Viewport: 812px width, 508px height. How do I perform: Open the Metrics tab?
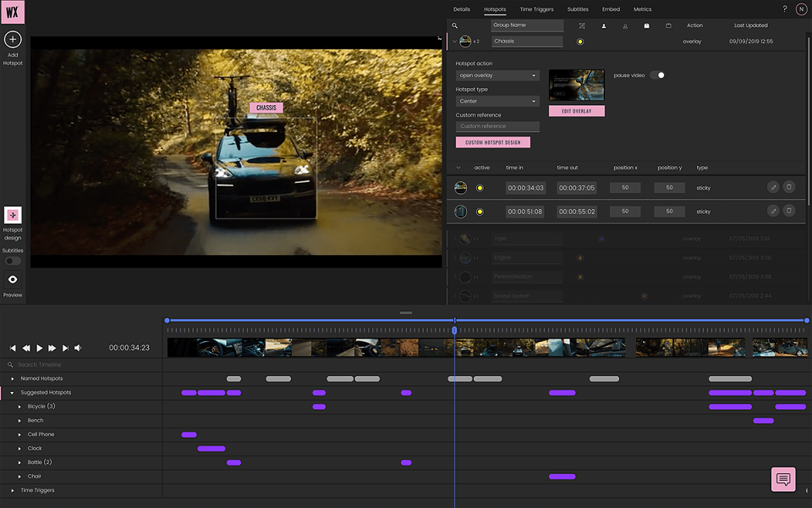click(642, 9)
